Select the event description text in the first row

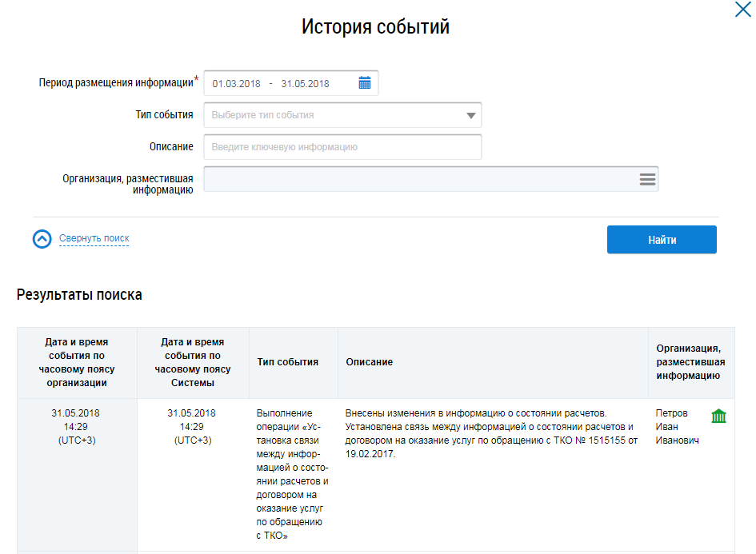point(489,433)
